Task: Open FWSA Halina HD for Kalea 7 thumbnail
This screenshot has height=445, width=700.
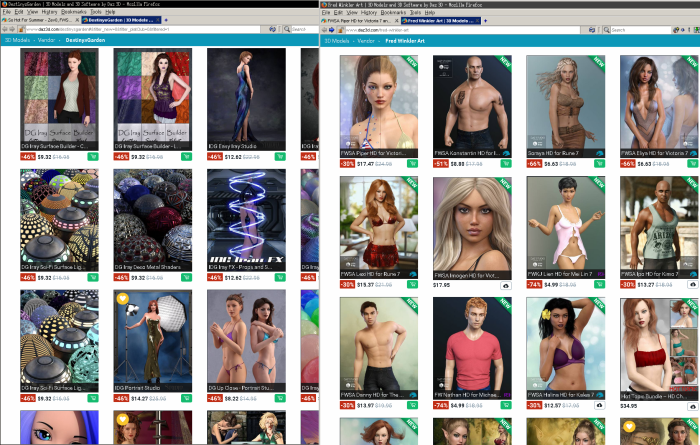Action: pos(566,348)
